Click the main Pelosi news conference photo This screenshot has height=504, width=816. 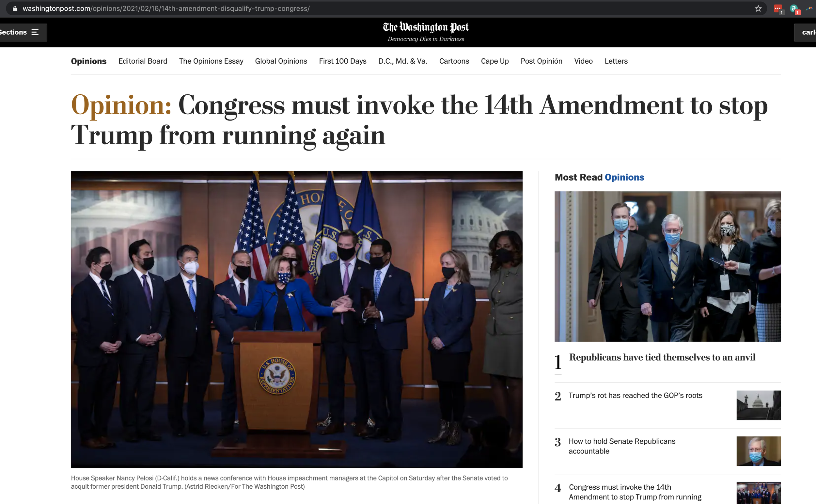pos(297,319)
